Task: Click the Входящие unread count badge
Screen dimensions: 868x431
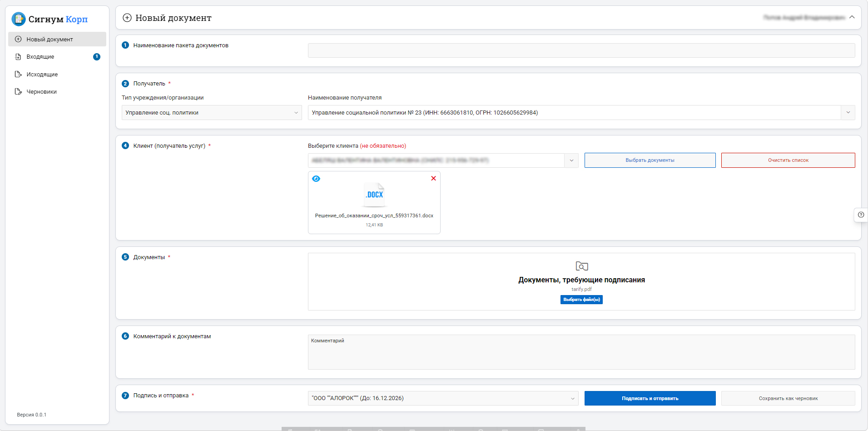Action: tap(97, 57)
